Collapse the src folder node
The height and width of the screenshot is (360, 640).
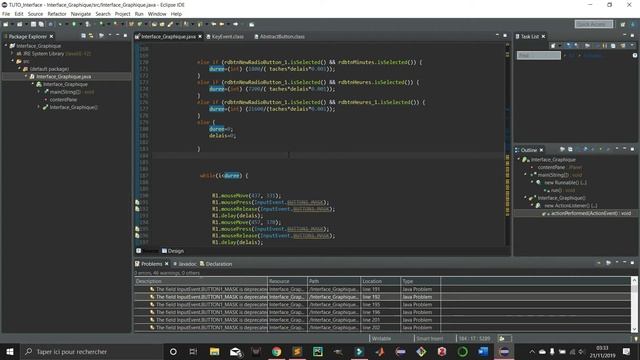(13, 61)
